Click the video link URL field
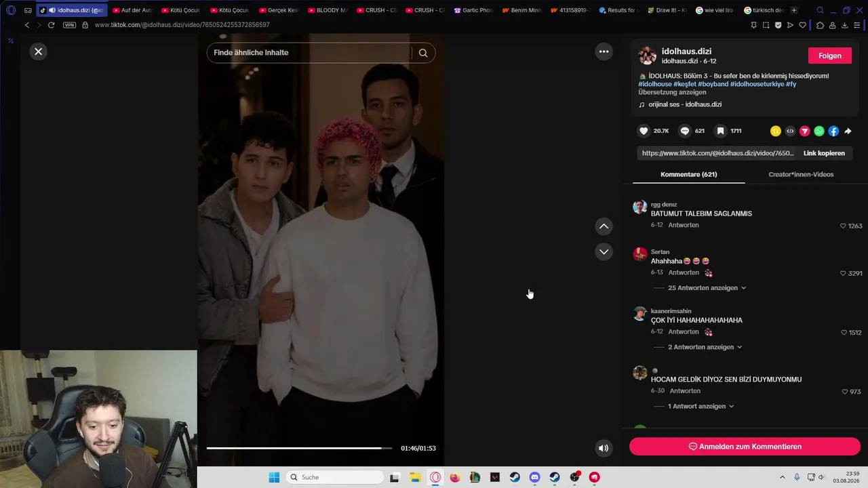Image resolution: width=868 pixels, height=488 pixels. point(717,153)
